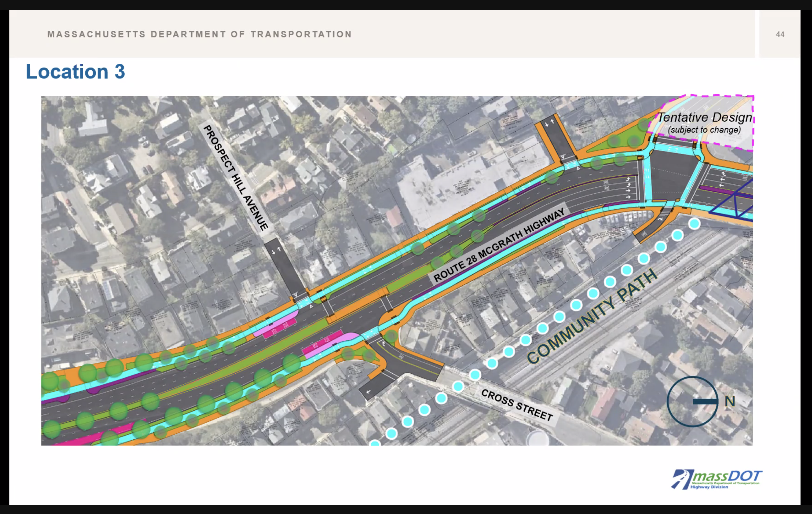Screen dimensions: 812x514
Task: Click the lane arrows at the top side street
Action: click(x=549, y=123)
